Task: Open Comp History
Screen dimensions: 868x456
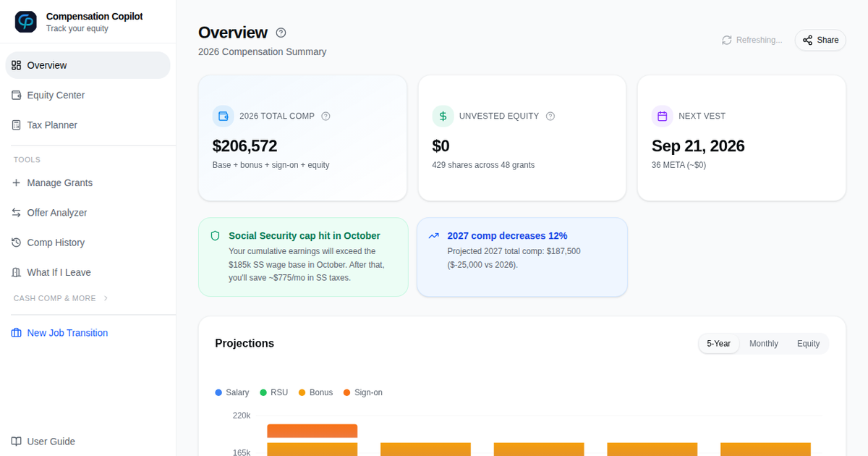Action: 88,242
